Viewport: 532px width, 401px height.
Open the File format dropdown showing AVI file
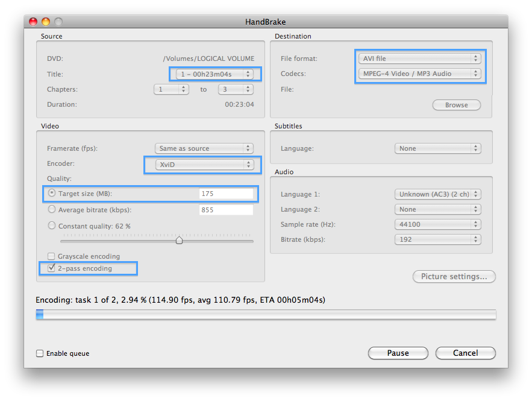[x=420, y=58]
